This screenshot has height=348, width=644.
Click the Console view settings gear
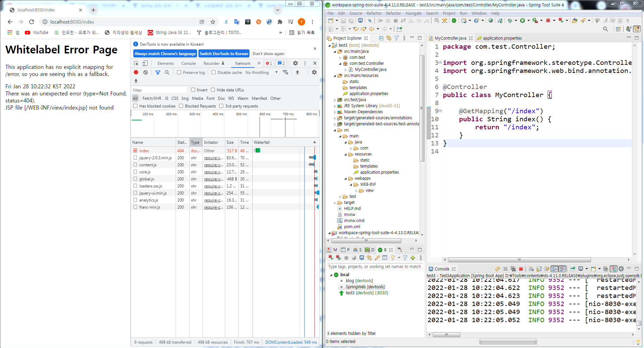[621, 269]
